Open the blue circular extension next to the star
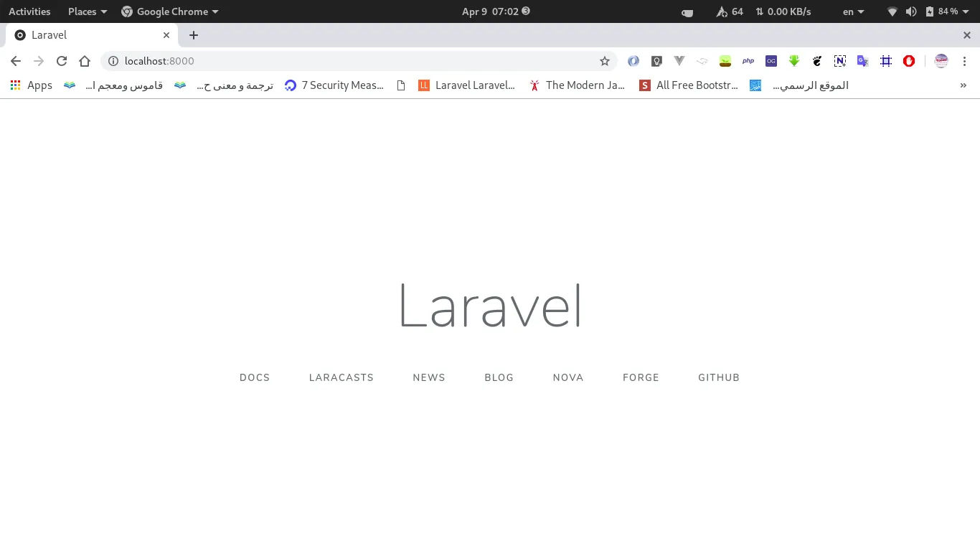Screen dimensions: 980x551 point(633,61)
